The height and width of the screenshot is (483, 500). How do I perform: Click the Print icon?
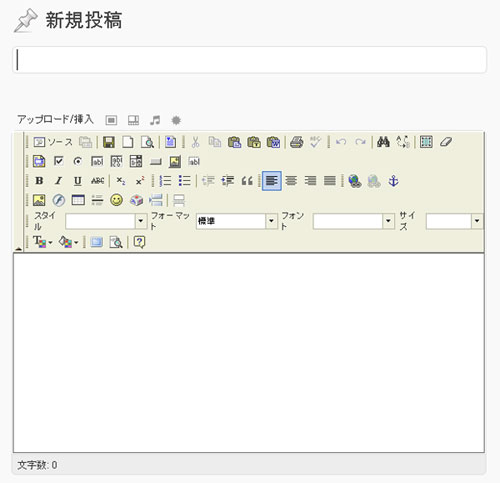click(296, 142)
